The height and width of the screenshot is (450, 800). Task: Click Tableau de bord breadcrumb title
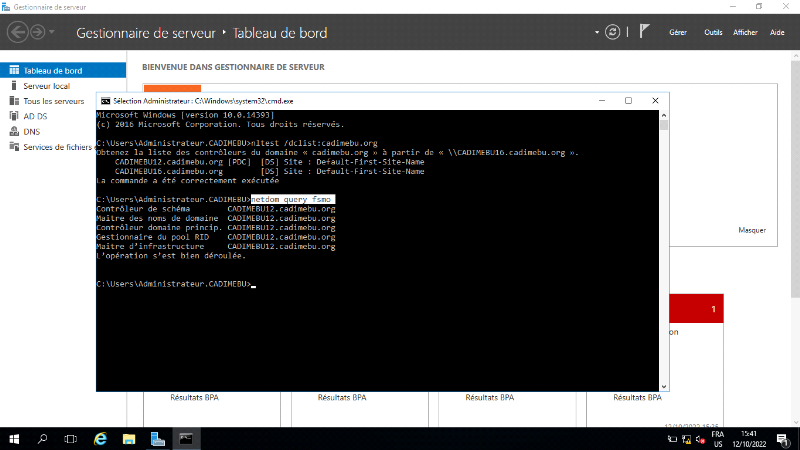click(280, 33)
